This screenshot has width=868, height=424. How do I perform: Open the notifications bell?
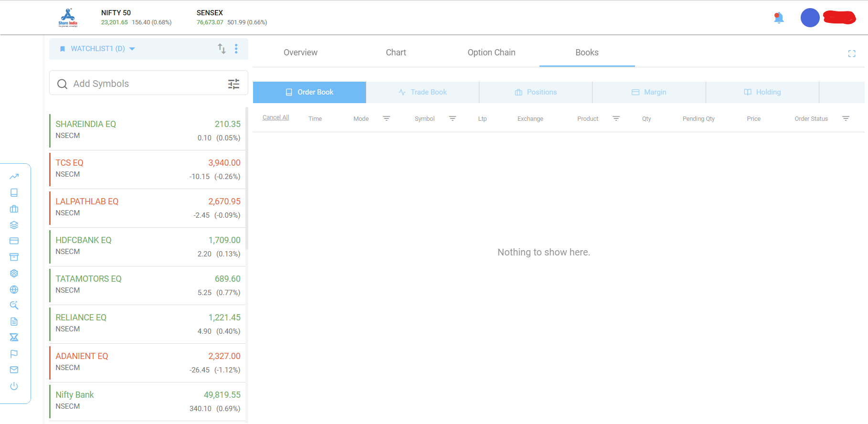[779, 18]
